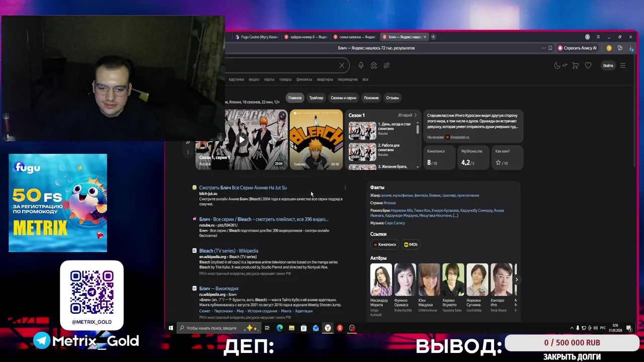Rate the show in Как вам? card

point(507,158)
